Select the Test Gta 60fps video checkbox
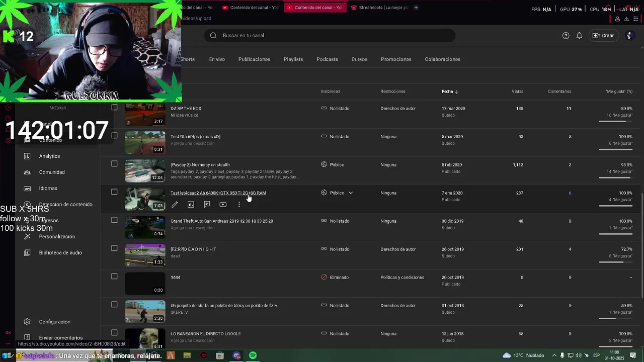Screen dimensions: 644x362 114,136
